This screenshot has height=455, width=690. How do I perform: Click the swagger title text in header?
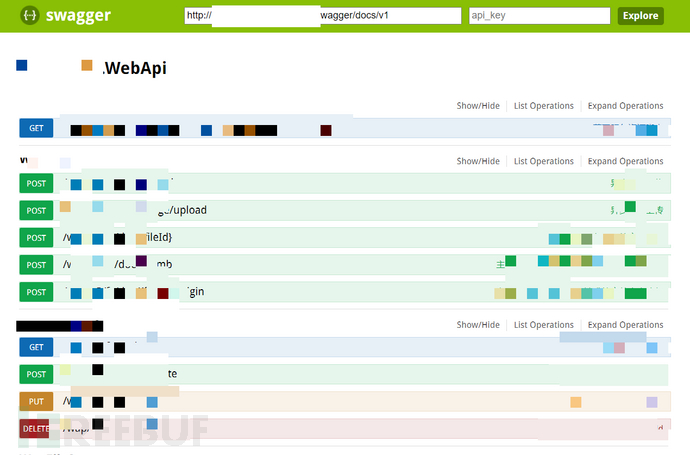click(78, 15)
